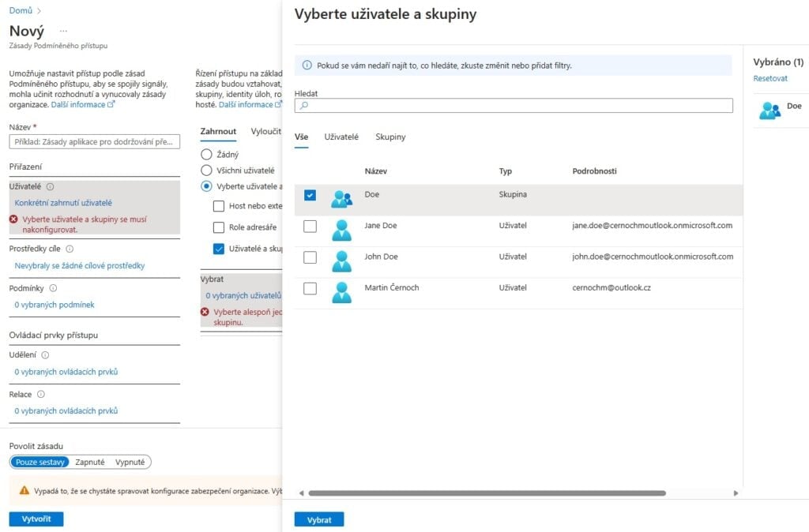Uncheck the Doe group checkbox
The height and width of the screenshot is (532, 809).
(x=310, y=196)
